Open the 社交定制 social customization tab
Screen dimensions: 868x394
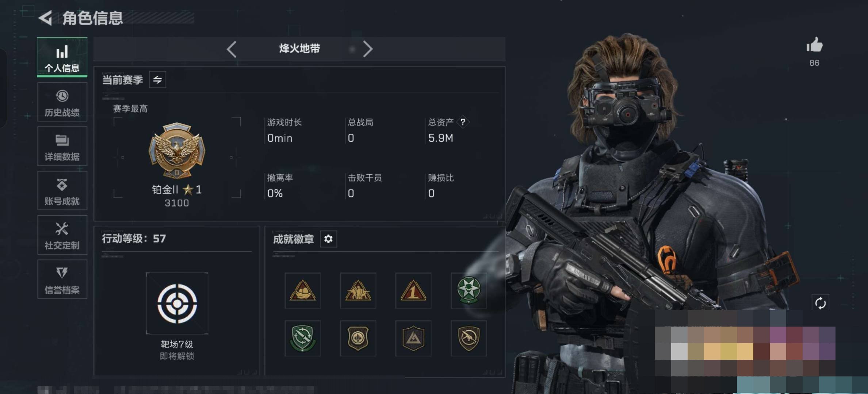tap(62, 235)
